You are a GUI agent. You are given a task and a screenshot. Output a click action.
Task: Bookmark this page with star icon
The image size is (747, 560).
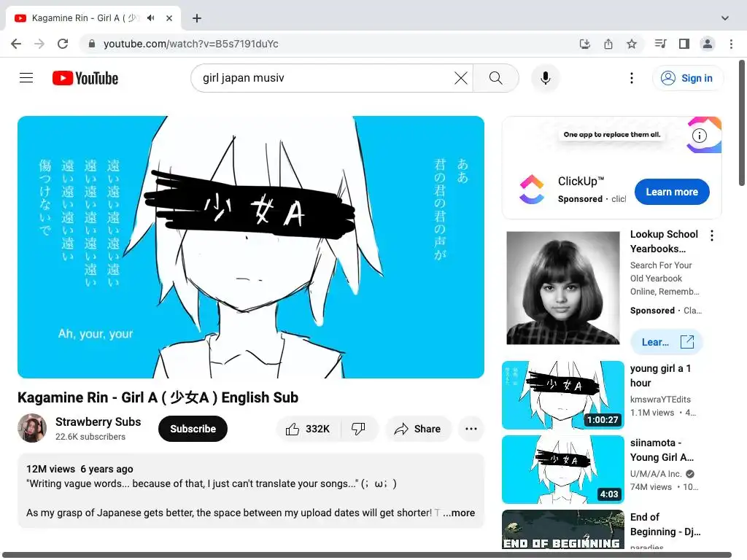pos(632,44)
